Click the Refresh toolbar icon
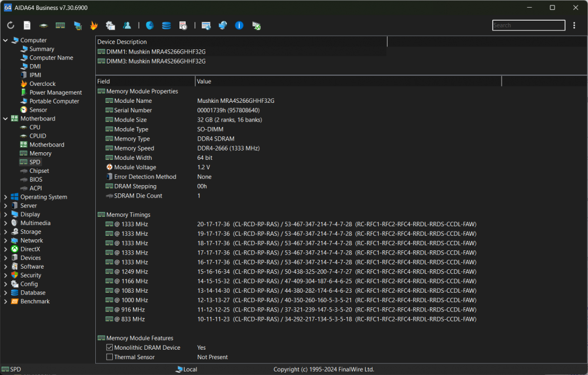The height and width of the screenshot is (375, 588). click(x=11, y=25)
